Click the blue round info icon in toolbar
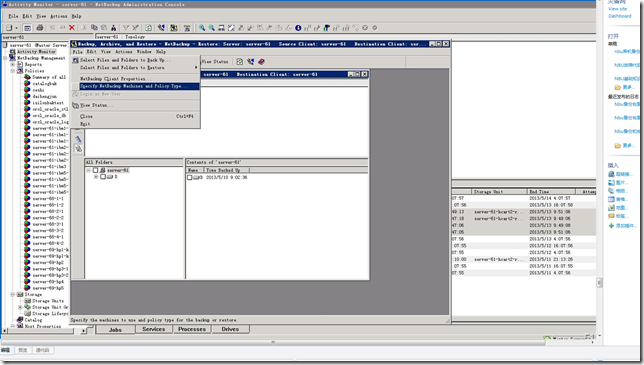This screenshot has height=365, width=644. point(298,28)
